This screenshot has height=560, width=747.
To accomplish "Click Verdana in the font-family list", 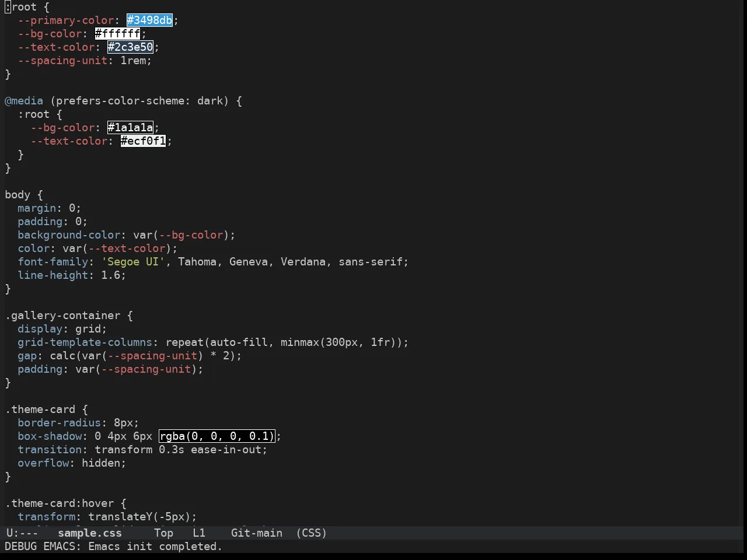I will pos(303,262).
